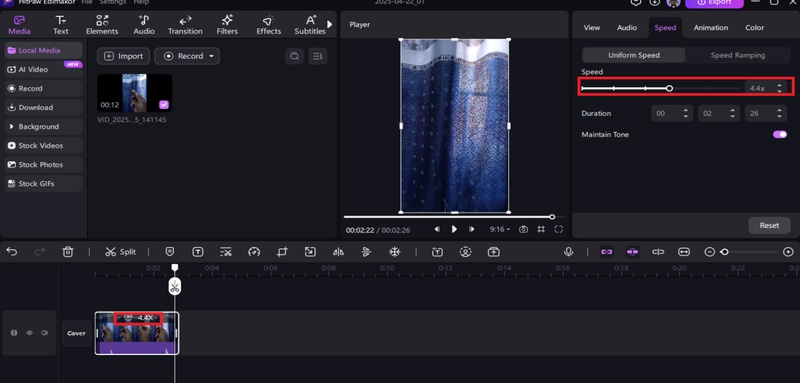Click the Import button
The image size is (800, 383).
(x=123, y=56)
